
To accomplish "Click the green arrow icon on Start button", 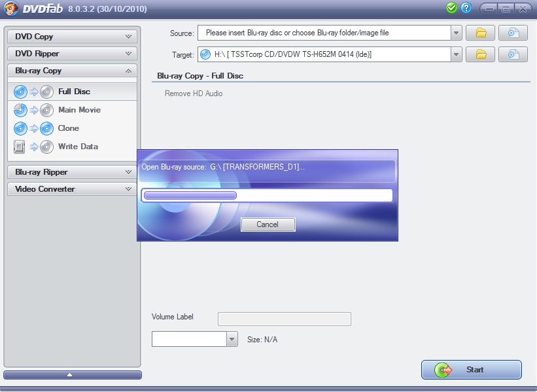I will [x=443, y=370].
